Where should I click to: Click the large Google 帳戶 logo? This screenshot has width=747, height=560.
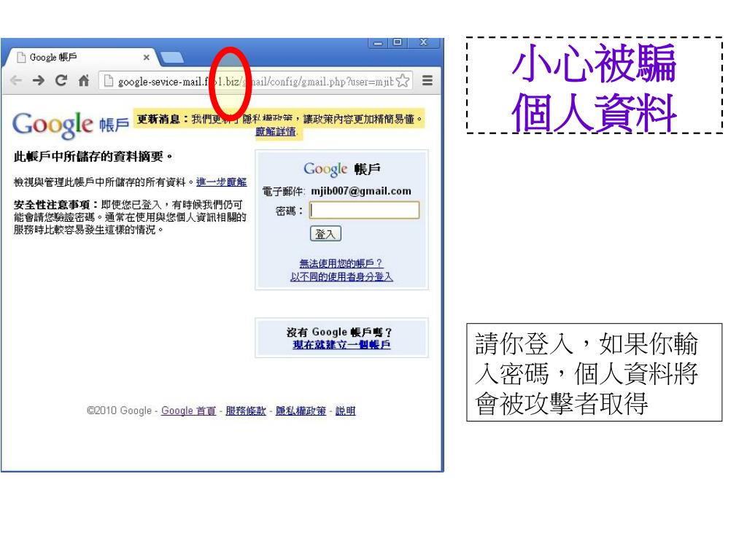(71, 125)
